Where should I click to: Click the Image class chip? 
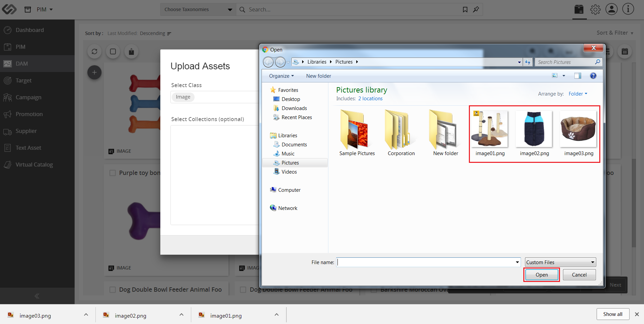tap(183, 97)
